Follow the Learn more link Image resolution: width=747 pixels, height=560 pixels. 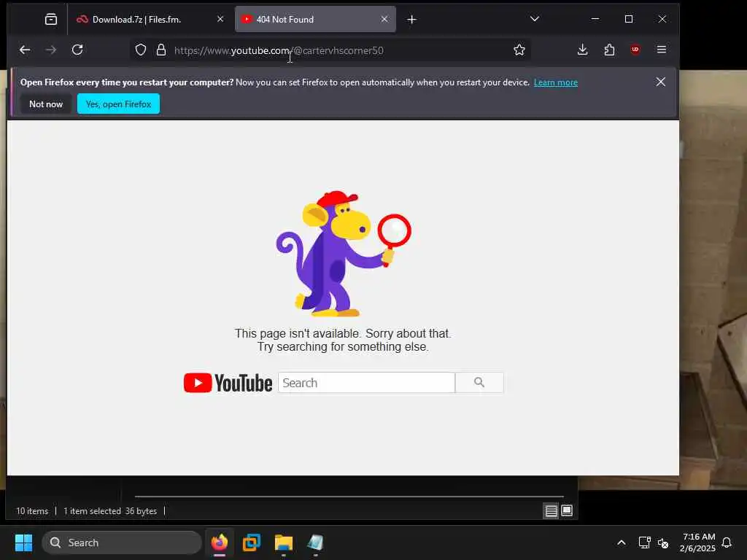click(555, 82)
